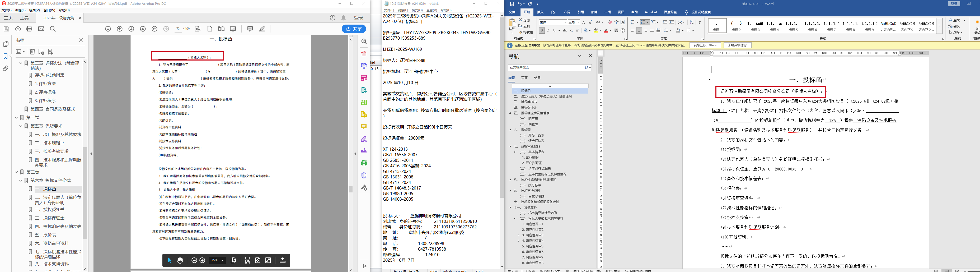Apply 标题 2 style in Word
The width and height of the screenshot is (980, 272).
(x=736, y=26)
